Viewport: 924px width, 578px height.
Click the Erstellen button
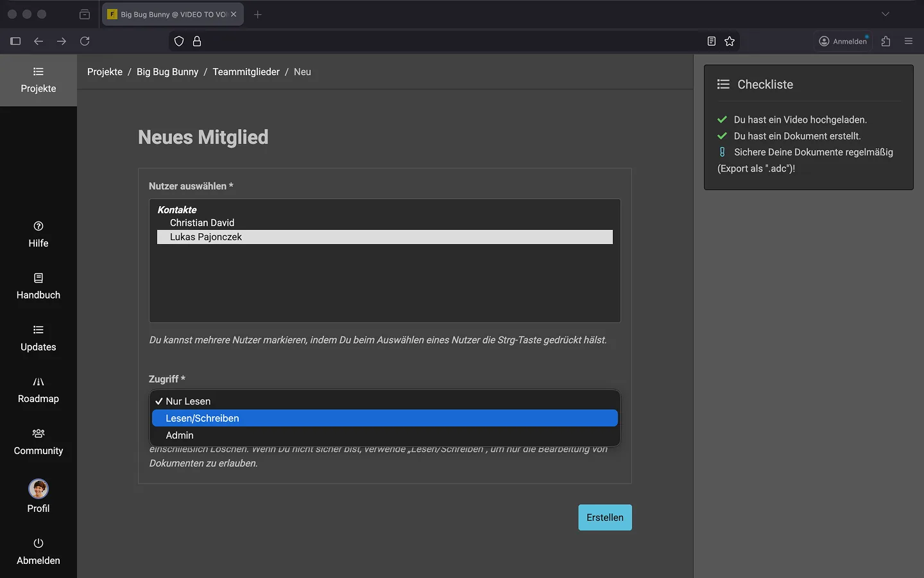pos(604,518)
